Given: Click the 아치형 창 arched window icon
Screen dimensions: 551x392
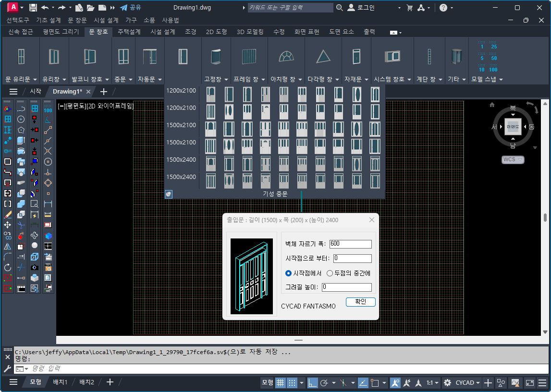Looking at the screenshot, I should (286, 56).
